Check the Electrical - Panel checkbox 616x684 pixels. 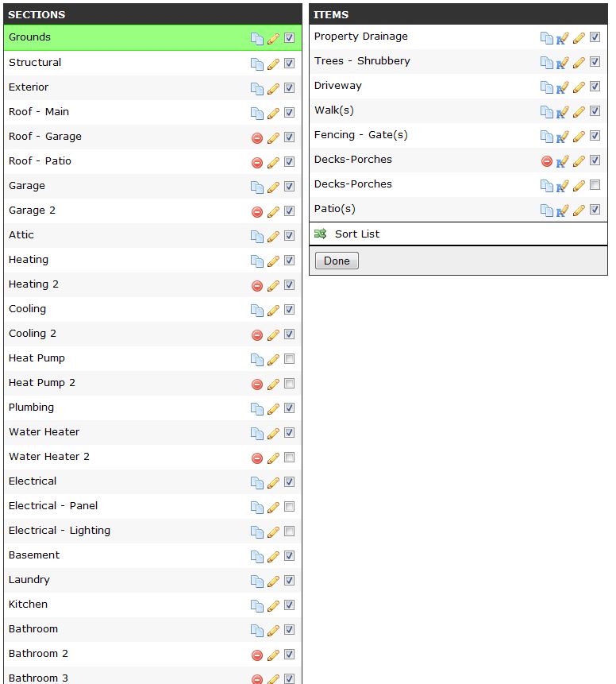(x=289, y=507)
